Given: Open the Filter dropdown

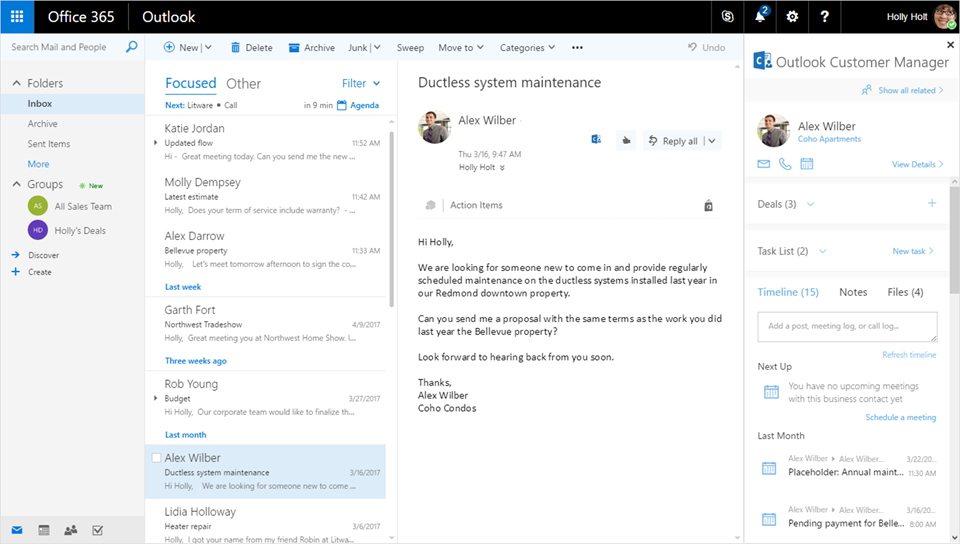Looking at the screenshot, I should [x=361, y=84].
